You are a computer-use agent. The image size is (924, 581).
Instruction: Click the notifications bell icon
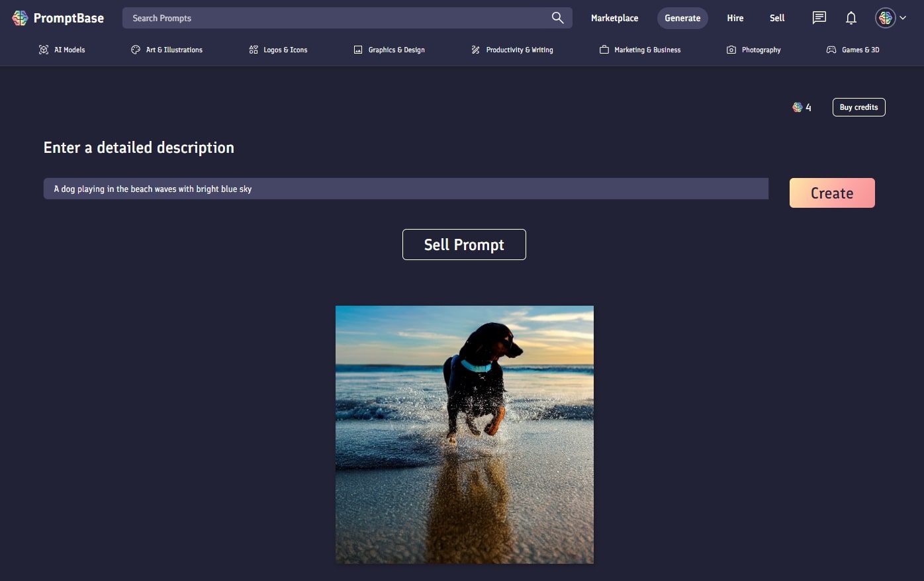[x=851, y=18]
